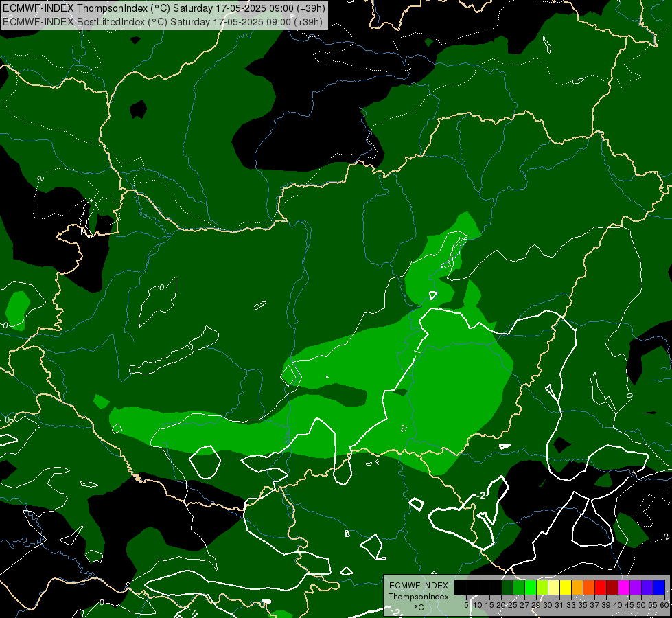Pick the pale yellow 30–31 legend swatch
The width and height of the screenshot is (672, 618).
tap(554, 587)
